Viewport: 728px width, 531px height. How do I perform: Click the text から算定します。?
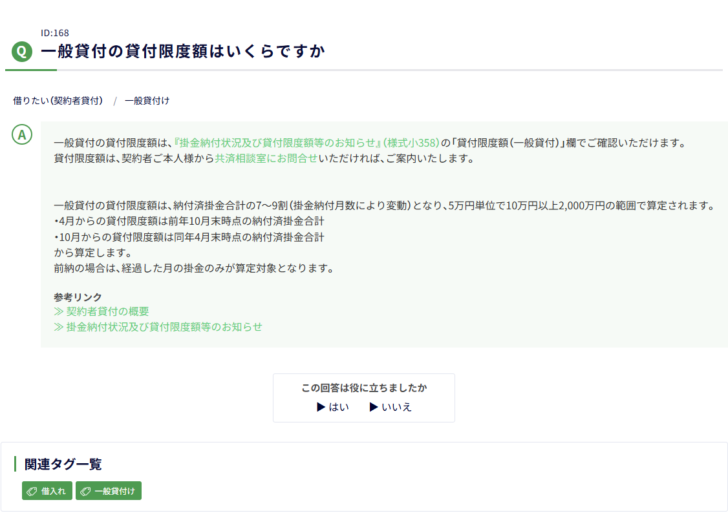pyautogui.click(x=93, y=253)
